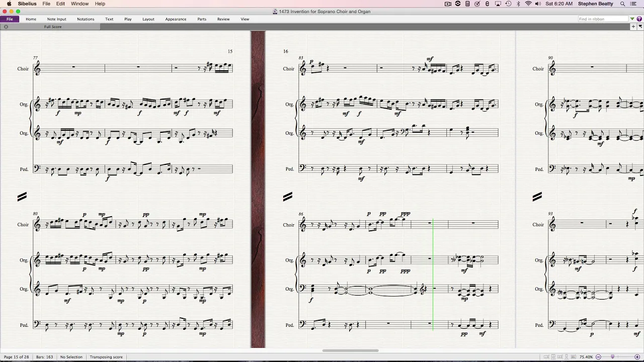Click the document title in window title bar

point(325,12)
